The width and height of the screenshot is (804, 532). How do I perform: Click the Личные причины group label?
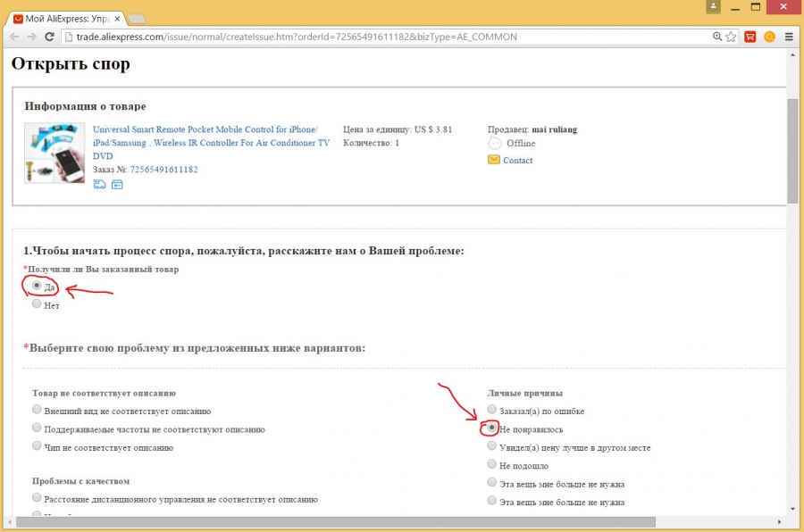tap(524, 394)
